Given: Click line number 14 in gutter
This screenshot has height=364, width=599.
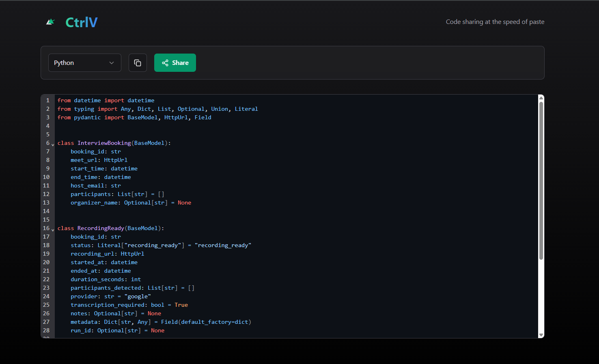Looking at the screenshot, I should [x=46, y=211].
